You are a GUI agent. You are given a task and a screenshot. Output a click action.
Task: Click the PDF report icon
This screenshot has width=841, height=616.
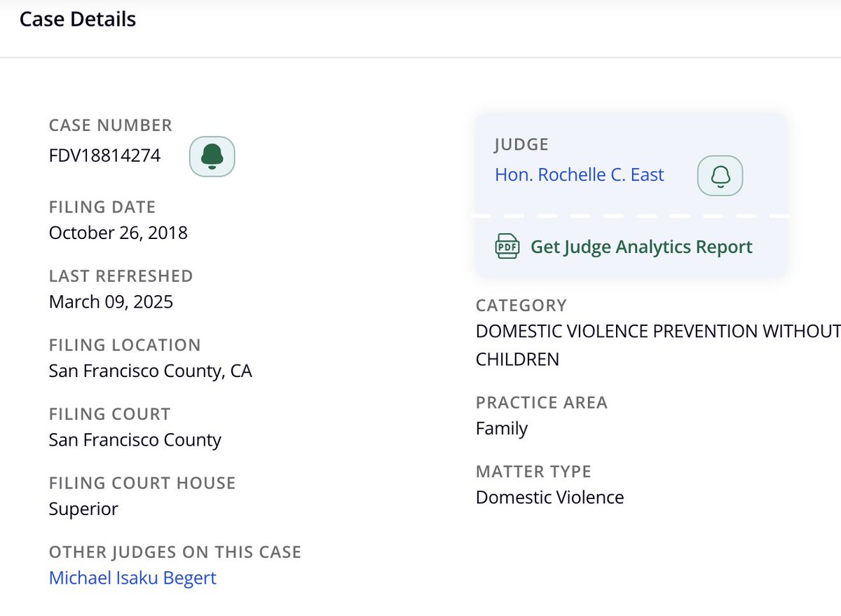tap(507, 246)
